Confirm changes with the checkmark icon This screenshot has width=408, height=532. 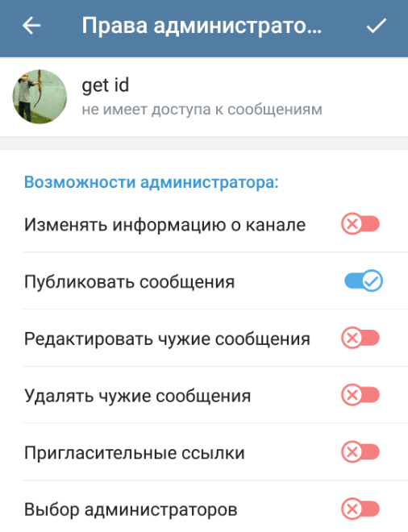click(376, 26)
